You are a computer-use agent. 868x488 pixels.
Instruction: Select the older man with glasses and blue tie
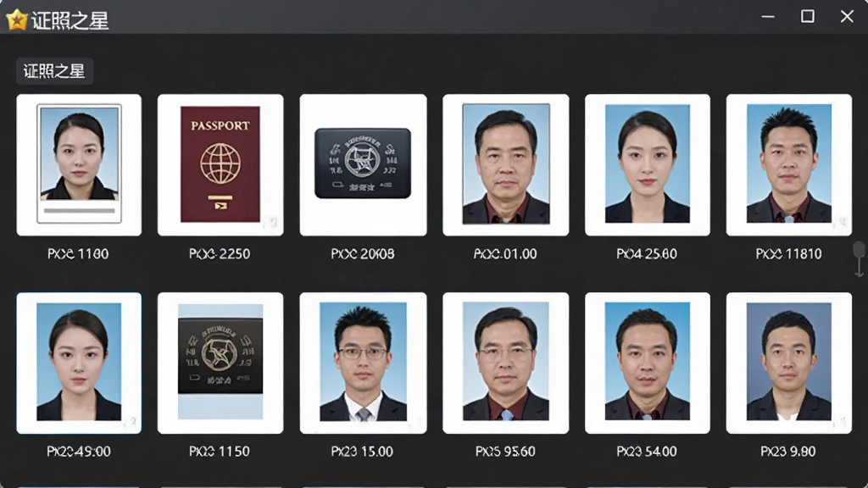coord(505,363)
